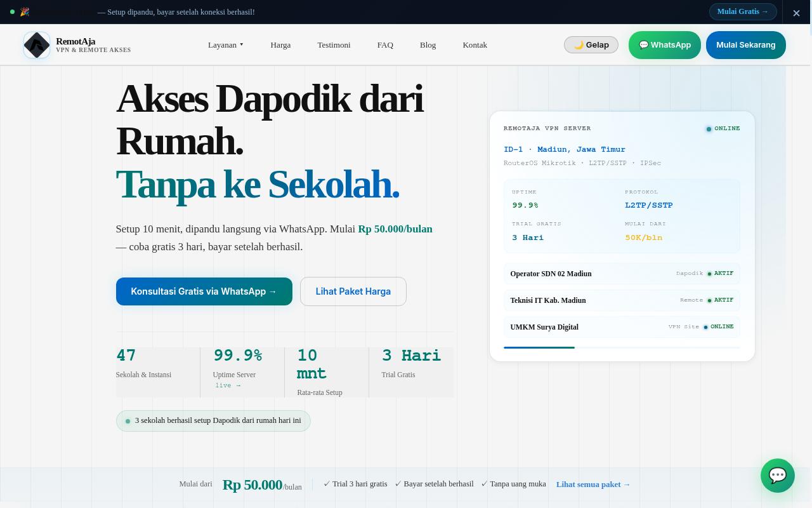Go to Testimoni section

[x=334, y=45]
